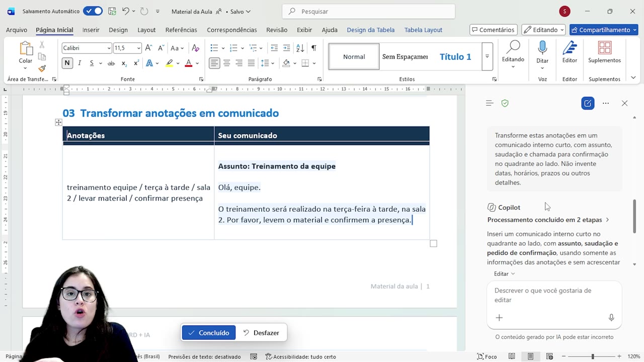The image size is (644, 362).
Task: Click the Ditar microphone icon
Action: point(542,48)
